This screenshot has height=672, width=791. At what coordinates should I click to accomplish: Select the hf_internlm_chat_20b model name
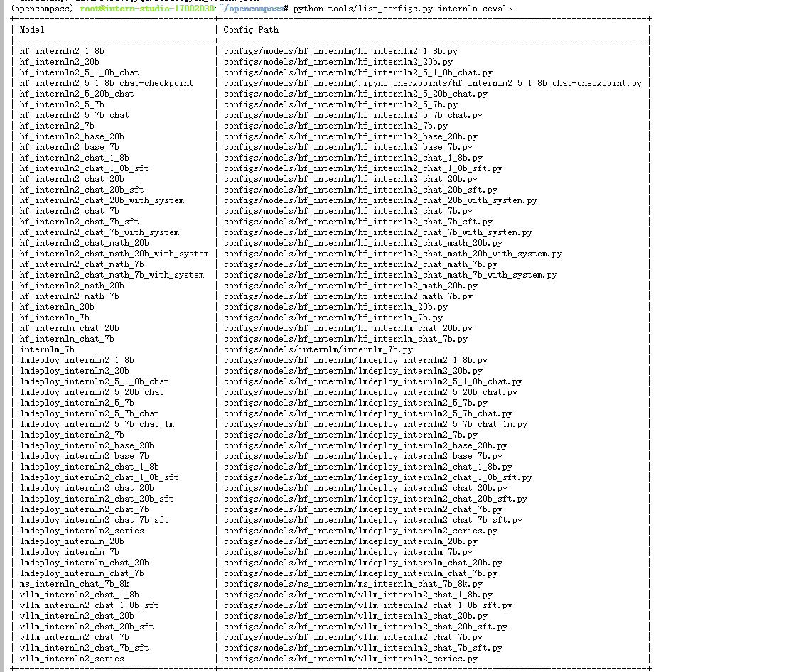(68, 328)
